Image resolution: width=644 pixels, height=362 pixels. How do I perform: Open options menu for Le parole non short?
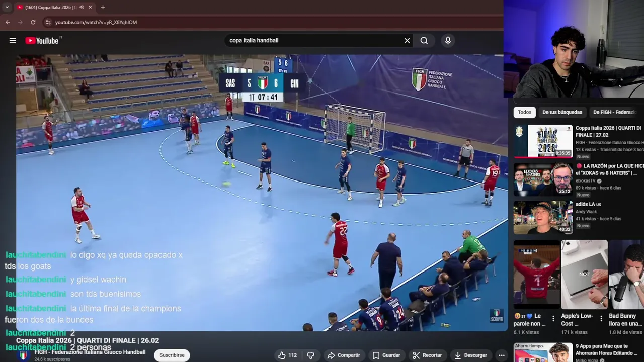tap(553, 318)
